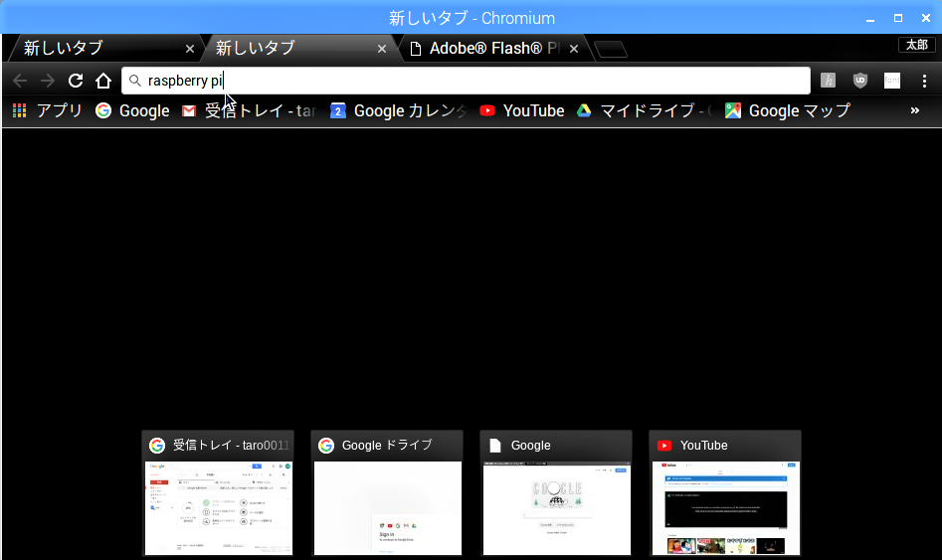Open the YouTube bookmark in bookmarks bar

522,110
